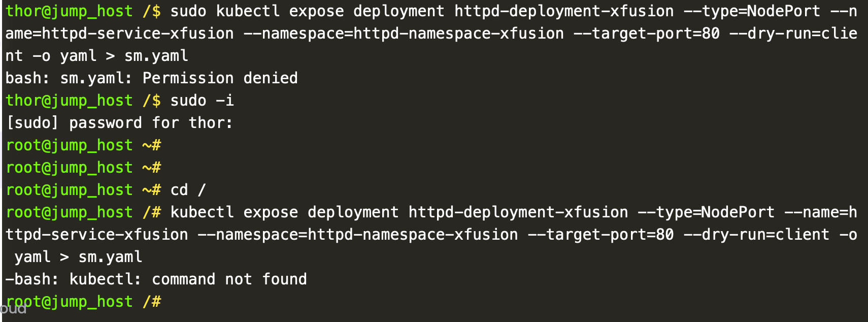The width and height of the screenshot is (868, 322).
Task: Click the last empty root prompt line
Action: pyautogui.click(x=83, y=302)
